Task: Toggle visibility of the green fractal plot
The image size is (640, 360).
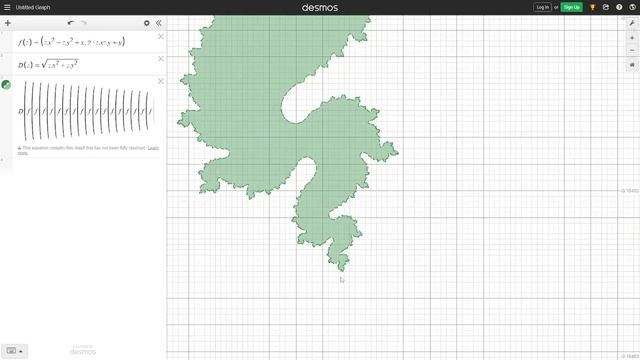Action: pos(6,85)
